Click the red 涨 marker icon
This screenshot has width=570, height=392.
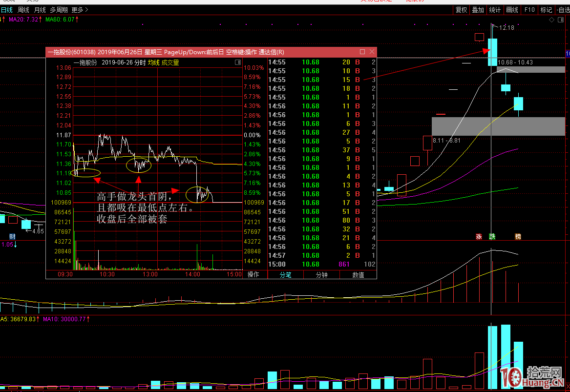point(479,237)
